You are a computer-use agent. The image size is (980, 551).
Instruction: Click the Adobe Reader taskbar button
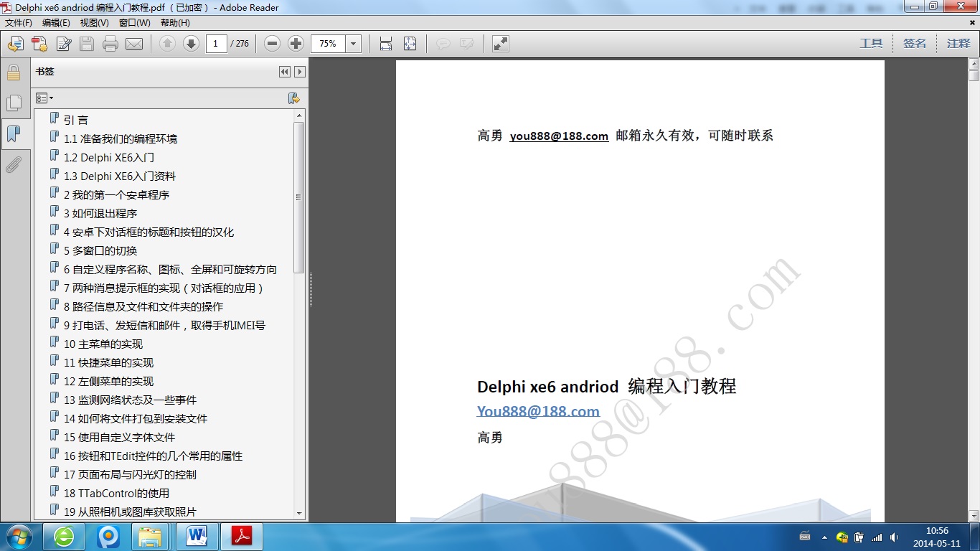pyautogui.click(x=242, y=537)
